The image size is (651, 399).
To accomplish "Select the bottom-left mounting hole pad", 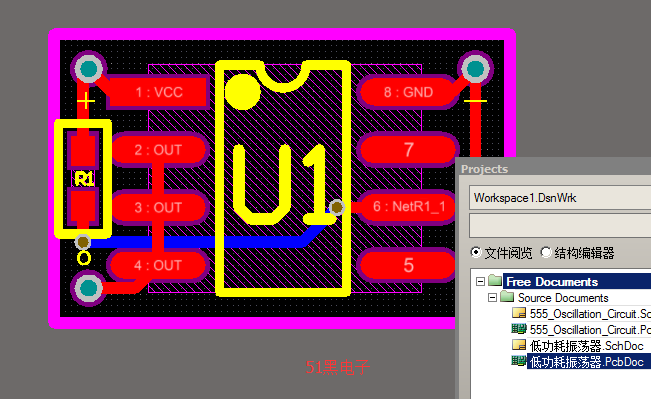I will point(88,288).
